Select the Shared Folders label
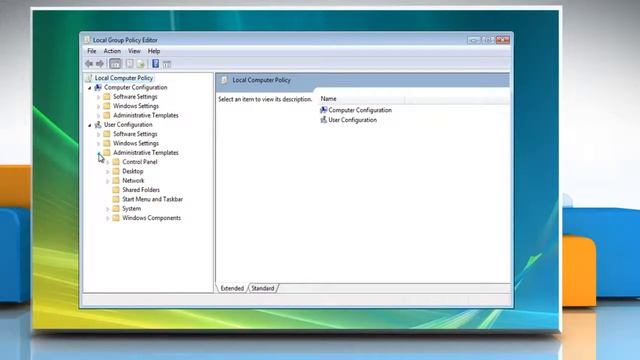 click(141, 190)
